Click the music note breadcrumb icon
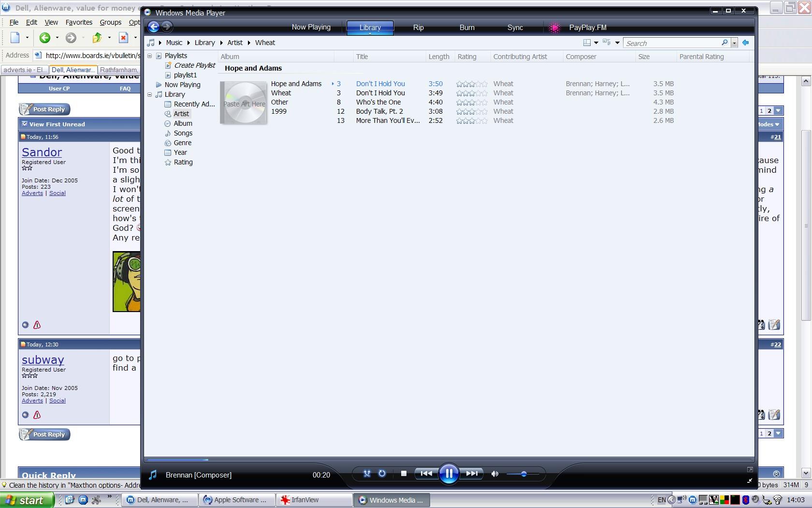 pyautogui.click(x=151, y=43)
